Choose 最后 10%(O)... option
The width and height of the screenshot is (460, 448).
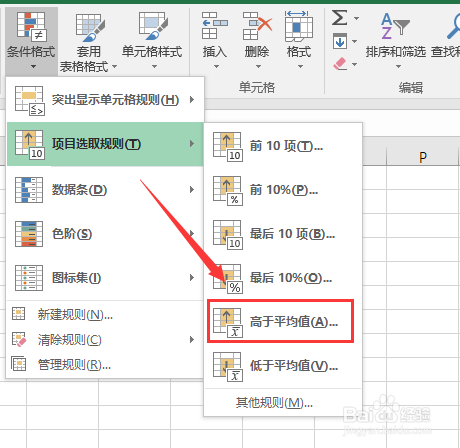(x=283, y=278)
